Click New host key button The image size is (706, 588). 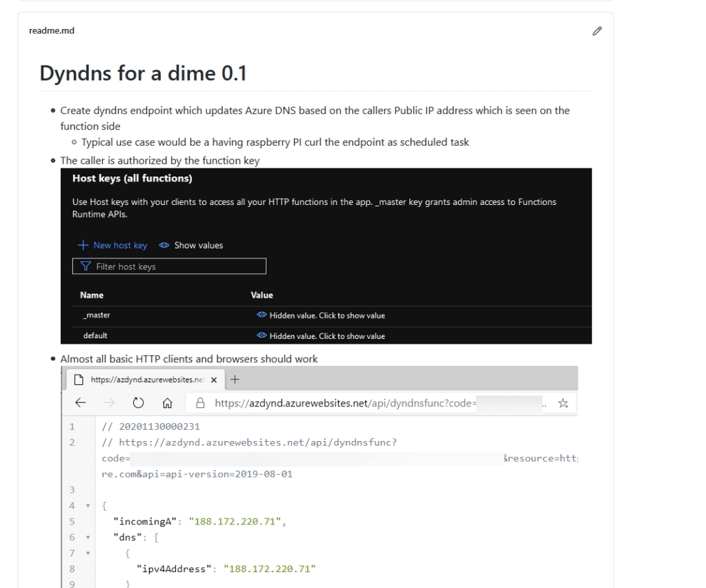(x=112, y=245)
